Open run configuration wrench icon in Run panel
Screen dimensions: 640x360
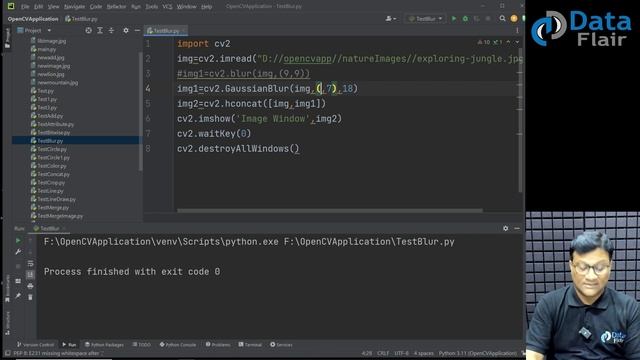18,252
